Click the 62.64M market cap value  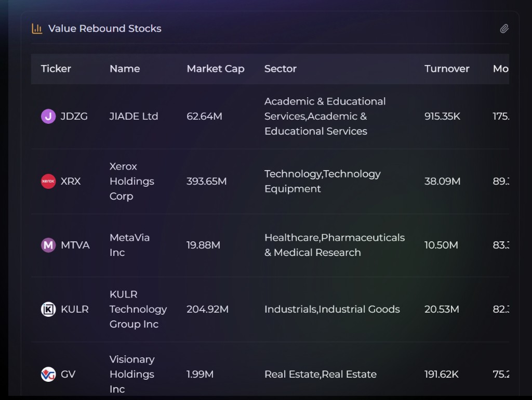204,117
